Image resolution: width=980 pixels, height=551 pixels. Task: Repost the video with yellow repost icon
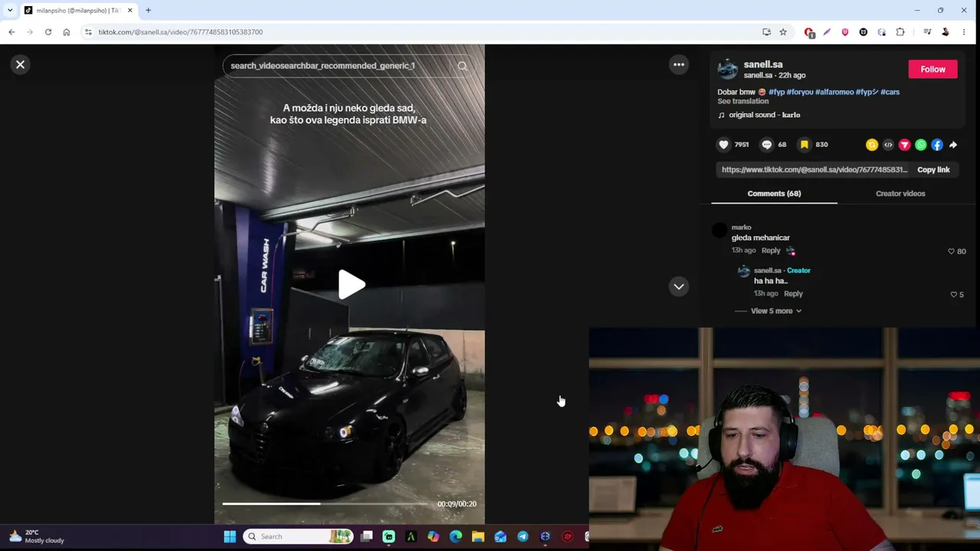(872, 145)
